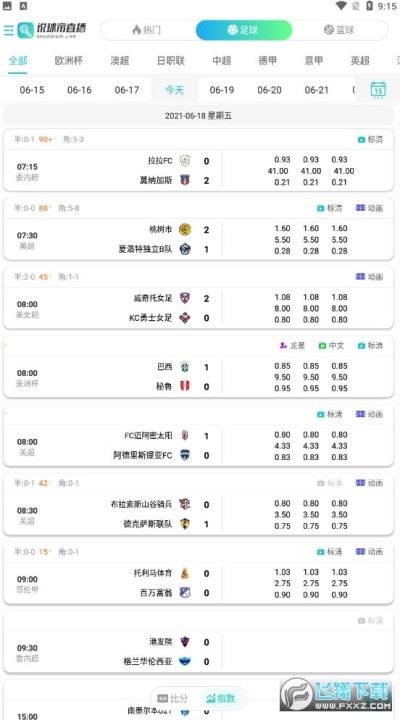
Task: Open the hamburger menu icon
Action: tap(8, 30)
